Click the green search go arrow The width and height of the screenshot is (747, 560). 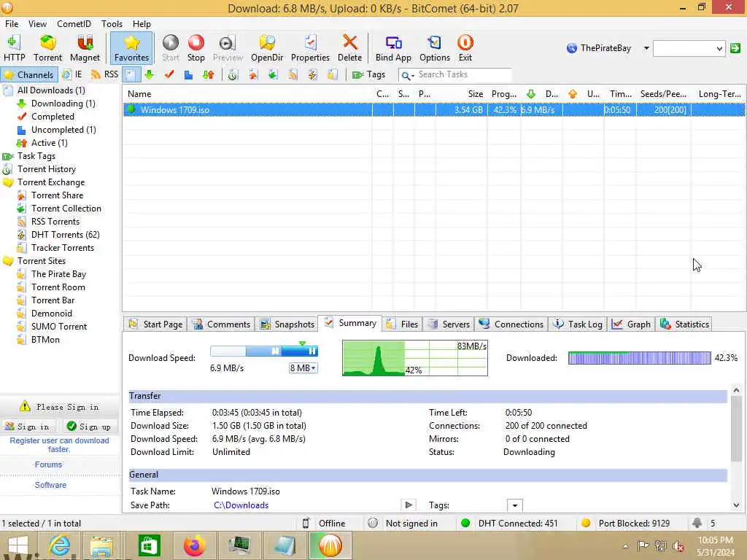coord(735,48)
